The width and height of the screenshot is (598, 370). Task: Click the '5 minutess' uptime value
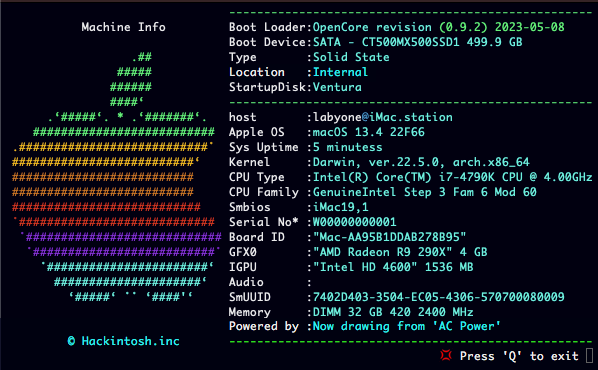(347, 147)
